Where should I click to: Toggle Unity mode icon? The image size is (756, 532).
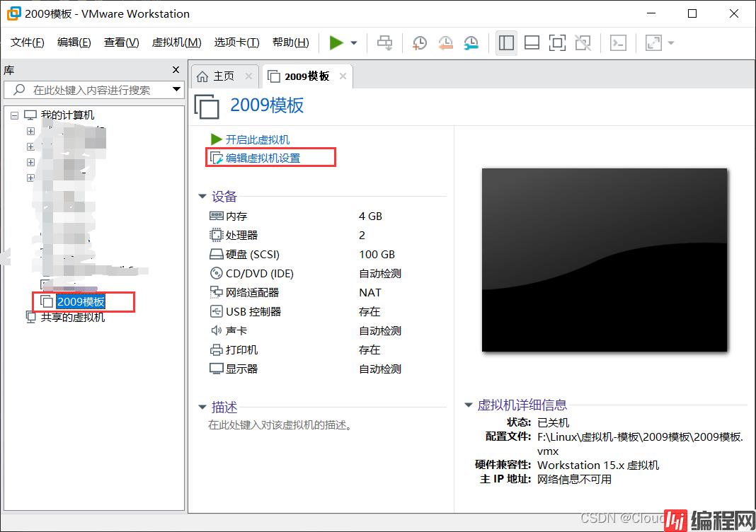pos(583,43)
